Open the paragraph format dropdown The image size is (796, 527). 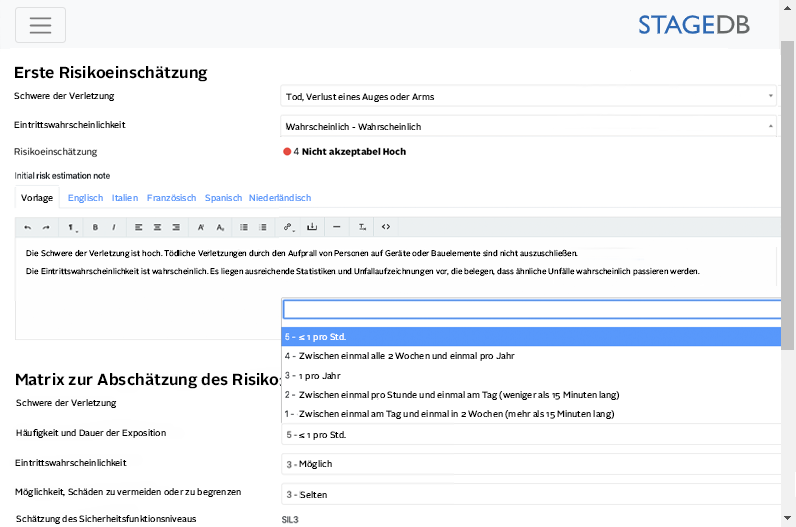coord(72,227)
